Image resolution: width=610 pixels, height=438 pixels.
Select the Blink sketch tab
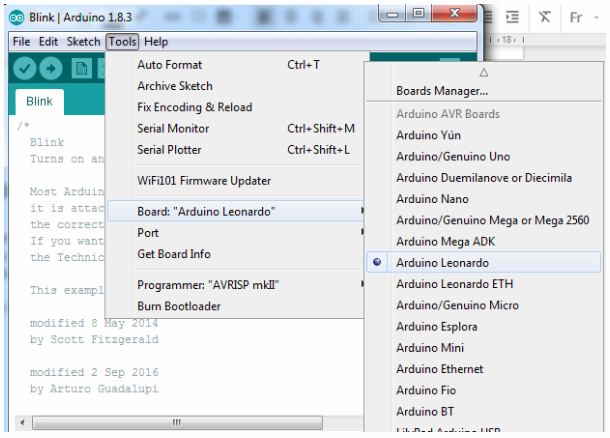(x=39, y=102)
